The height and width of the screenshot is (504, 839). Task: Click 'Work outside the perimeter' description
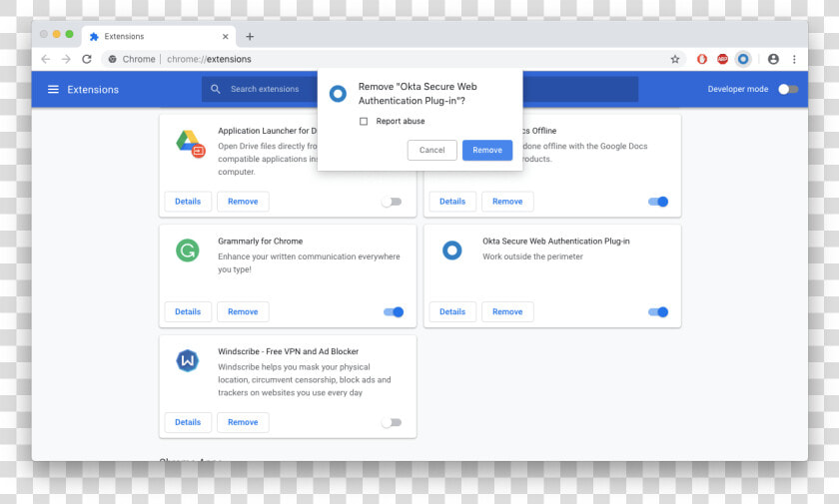[533, 256]
